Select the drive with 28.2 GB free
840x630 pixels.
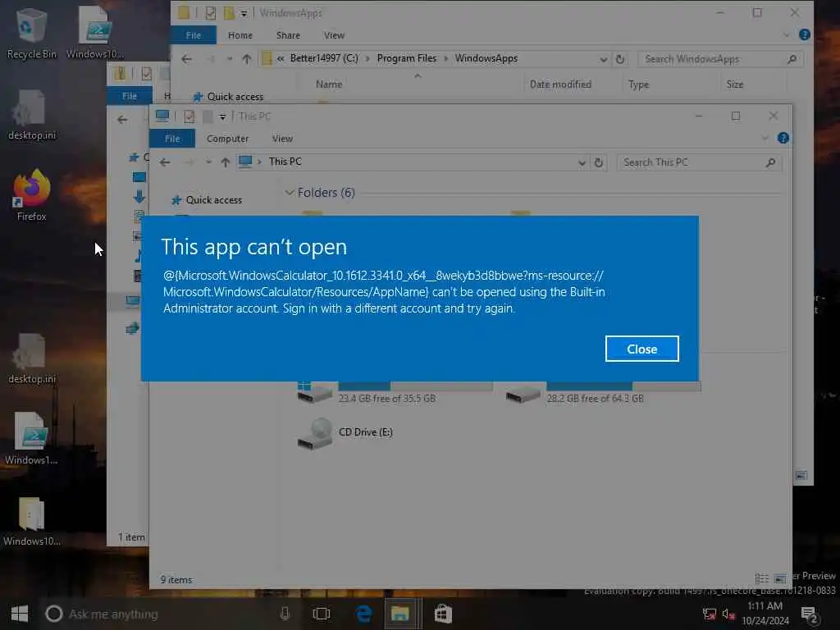[x=603, y=392]
